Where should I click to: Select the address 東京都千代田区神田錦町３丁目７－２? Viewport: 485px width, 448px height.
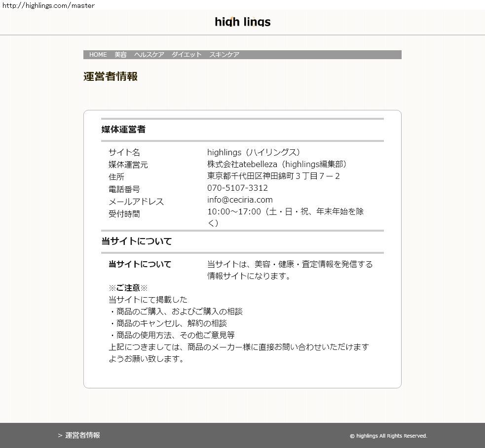coord(273,176)
